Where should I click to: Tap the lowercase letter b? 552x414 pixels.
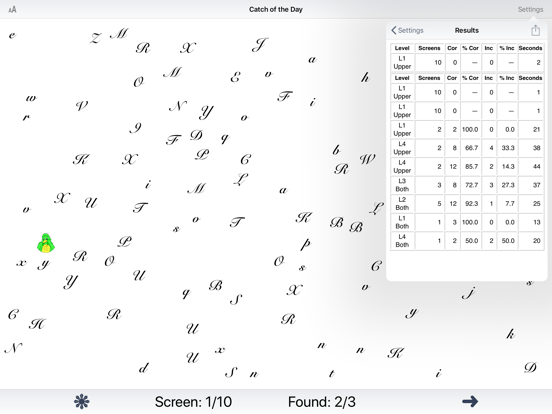pos(337,150)
